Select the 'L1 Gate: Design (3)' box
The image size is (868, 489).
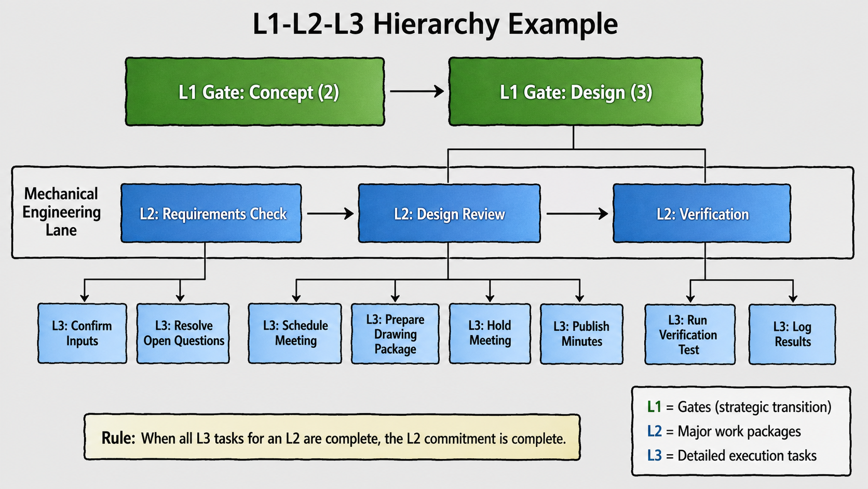click(576, 91)
